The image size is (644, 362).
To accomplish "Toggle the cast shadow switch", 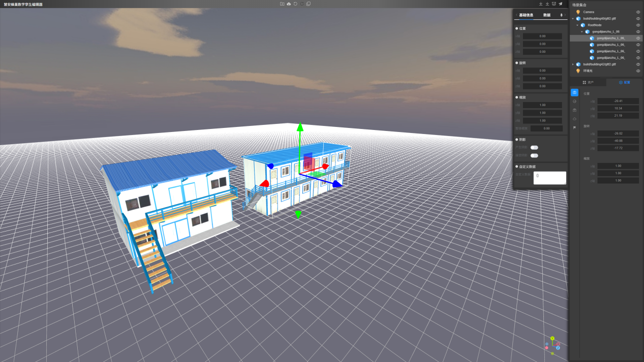I will tap(534, 148).
